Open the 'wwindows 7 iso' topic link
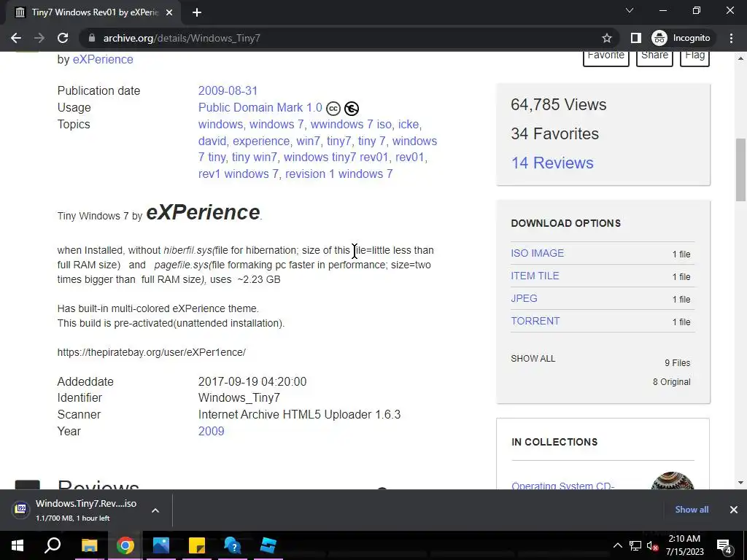This screenshot has width=747, height=560. point(351,124)
